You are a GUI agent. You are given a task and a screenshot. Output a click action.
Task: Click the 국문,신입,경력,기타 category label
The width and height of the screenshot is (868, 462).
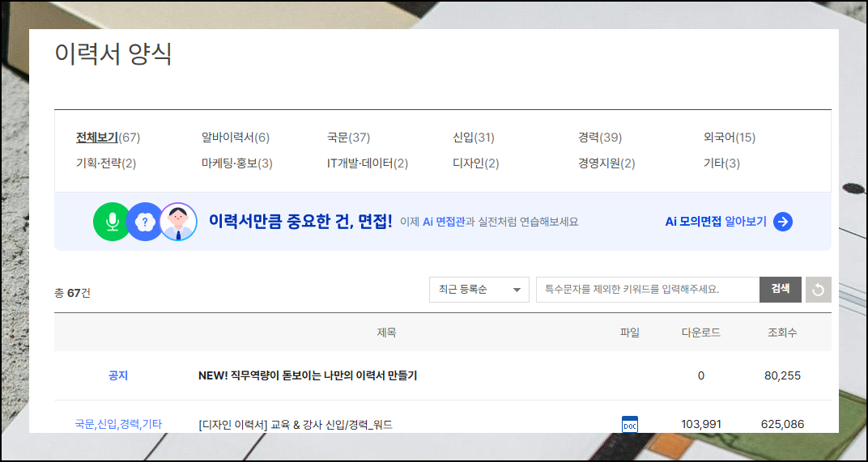pos(118,424)
